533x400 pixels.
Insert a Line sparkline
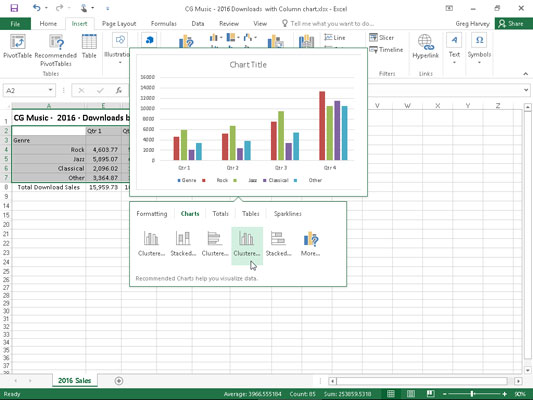(x=335, y=37)
